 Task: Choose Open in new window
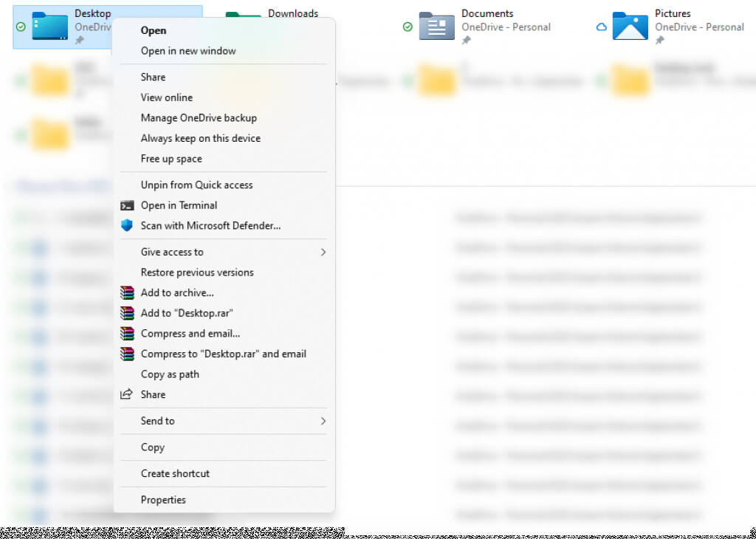[x=188, y=51]
